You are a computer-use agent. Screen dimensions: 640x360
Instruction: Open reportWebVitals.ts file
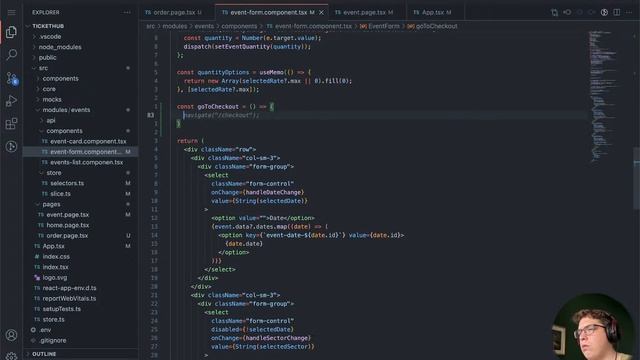[69, 298]
